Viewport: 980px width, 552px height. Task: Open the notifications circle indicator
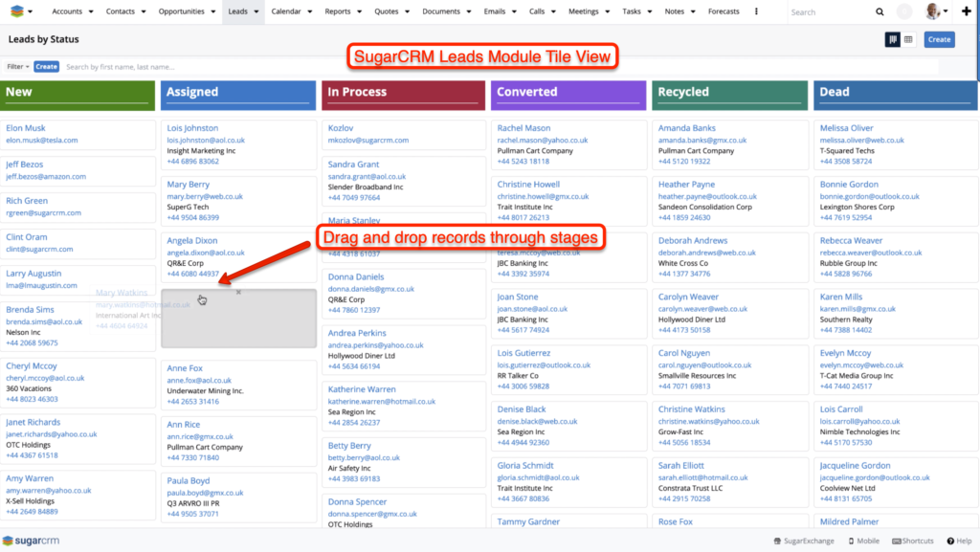(904, 11)
